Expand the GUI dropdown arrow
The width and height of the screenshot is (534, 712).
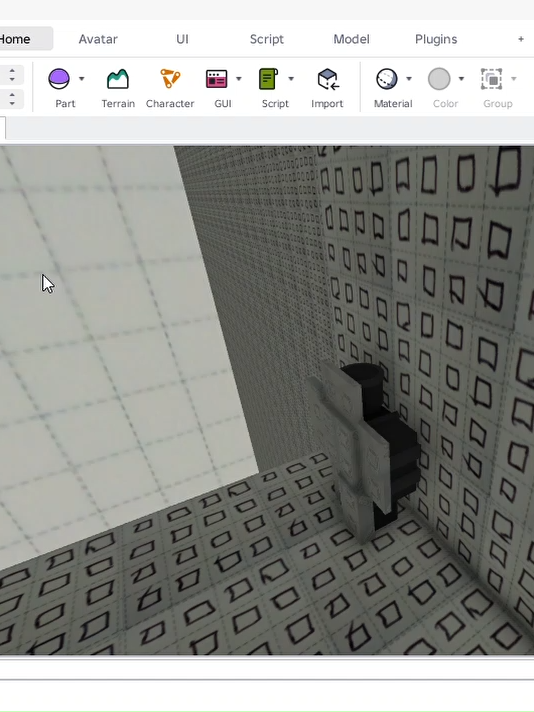(239, 79)
